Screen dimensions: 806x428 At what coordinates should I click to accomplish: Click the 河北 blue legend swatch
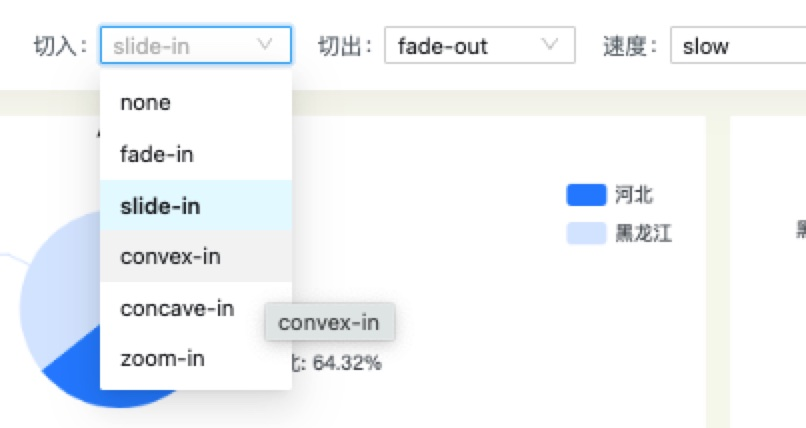(x=586, y=195)
